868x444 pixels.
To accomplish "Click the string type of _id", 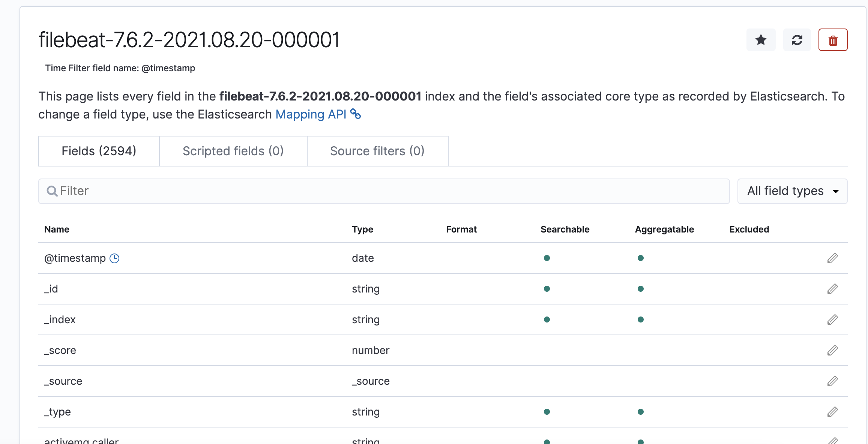I will click(x=366, y=289).
